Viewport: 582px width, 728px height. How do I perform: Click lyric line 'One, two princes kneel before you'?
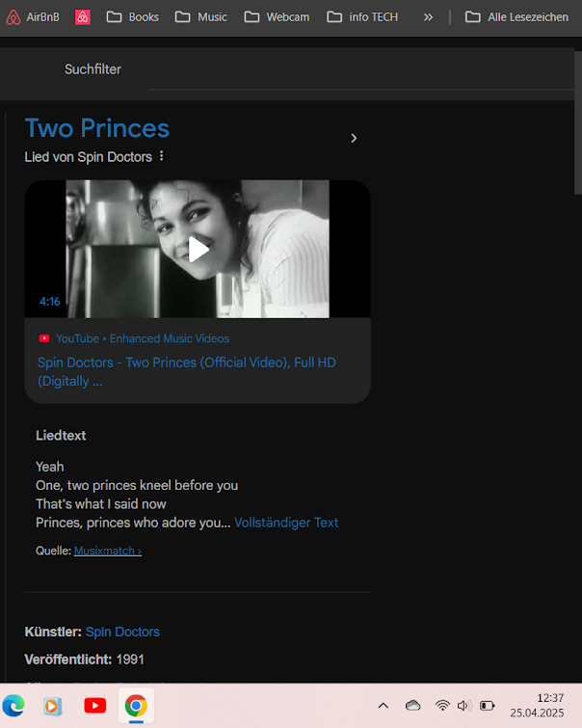[x=137, y=486]
